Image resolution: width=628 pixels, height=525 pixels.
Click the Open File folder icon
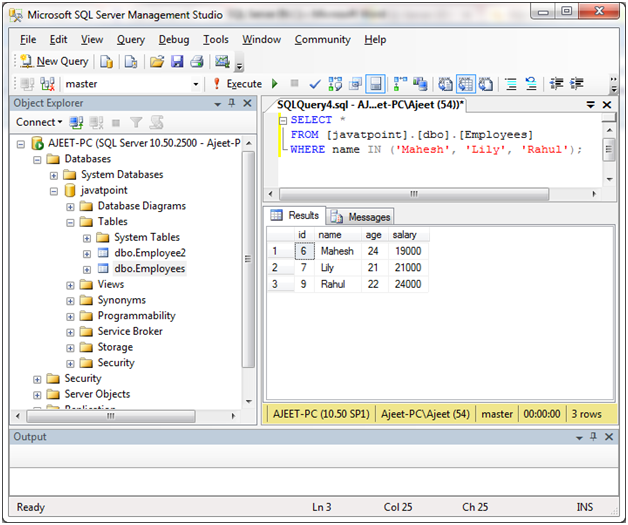tap(157, 62)
